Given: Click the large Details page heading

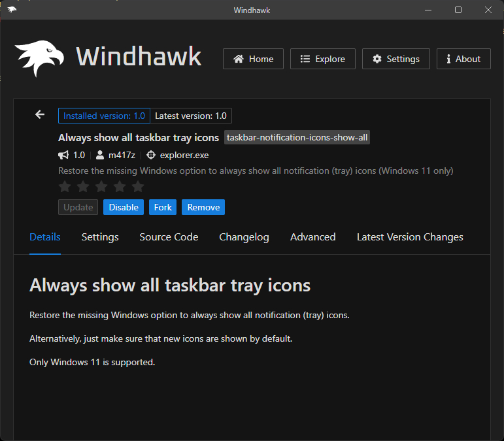Looking at the screenshot, I should pos(170,286).
